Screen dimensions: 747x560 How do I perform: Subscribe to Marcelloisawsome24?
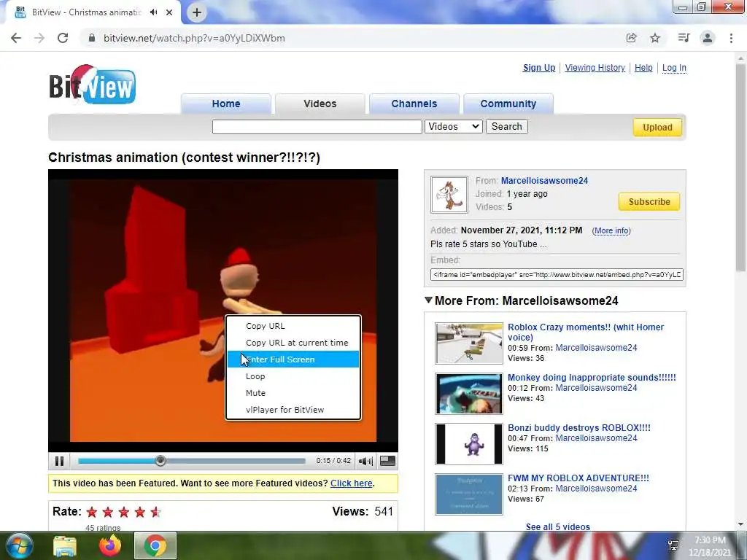(x=649, y=201)
